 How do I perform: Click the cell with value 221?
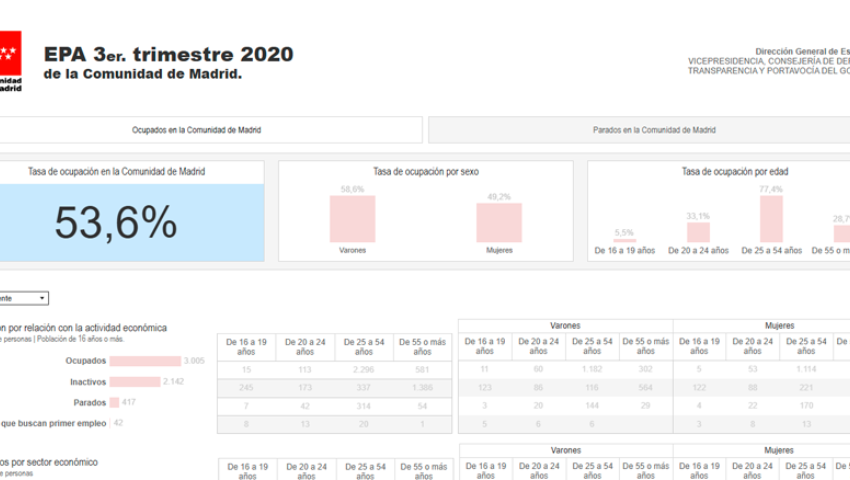point(806,387)
